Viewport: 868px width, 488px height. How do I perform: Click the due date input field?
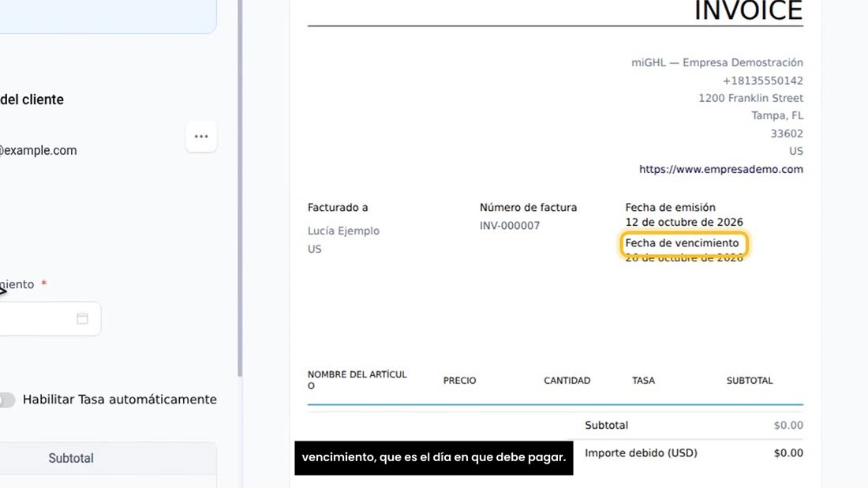click(x=50, y=318)
